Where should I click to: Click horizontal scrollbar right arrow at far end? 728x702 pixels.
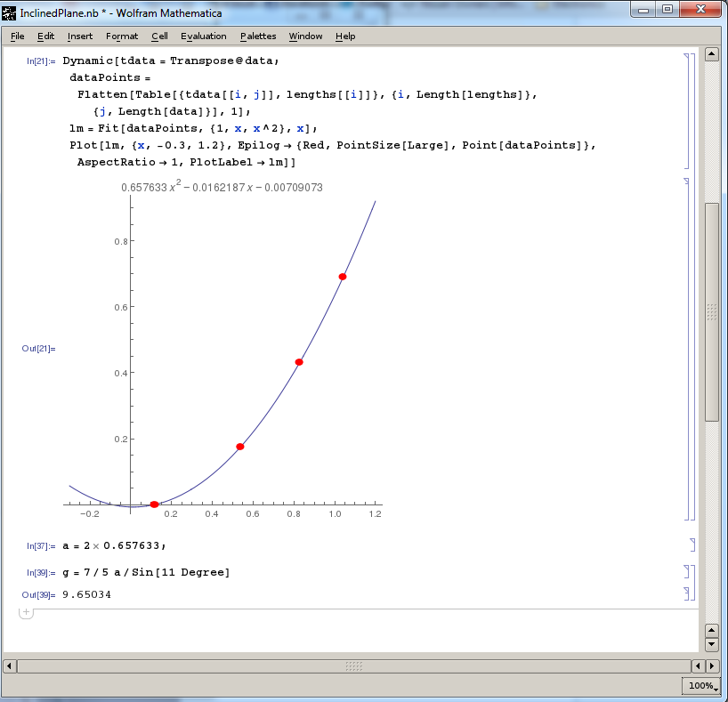[x=712, y=666]
